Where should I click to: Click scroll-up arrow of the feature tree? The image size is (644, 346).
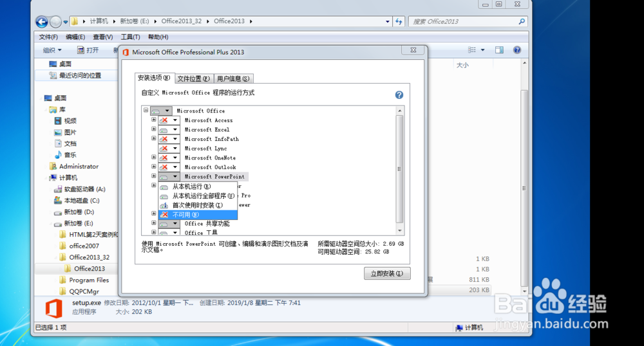[x=400, y=111]
